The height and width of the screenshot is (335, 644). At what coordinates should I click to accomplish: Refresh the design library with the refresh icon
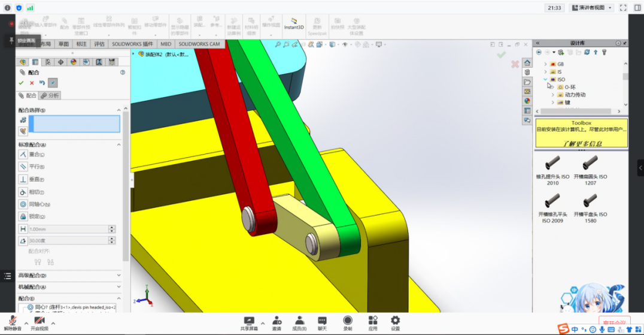tap(587, 52)
